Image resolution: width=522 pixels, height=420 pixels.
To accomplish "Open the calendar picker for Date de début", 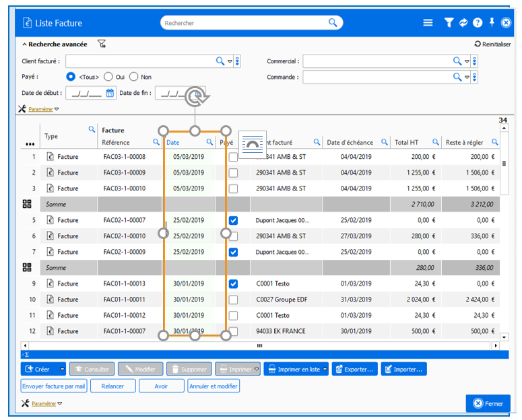I will coord(110,93).
